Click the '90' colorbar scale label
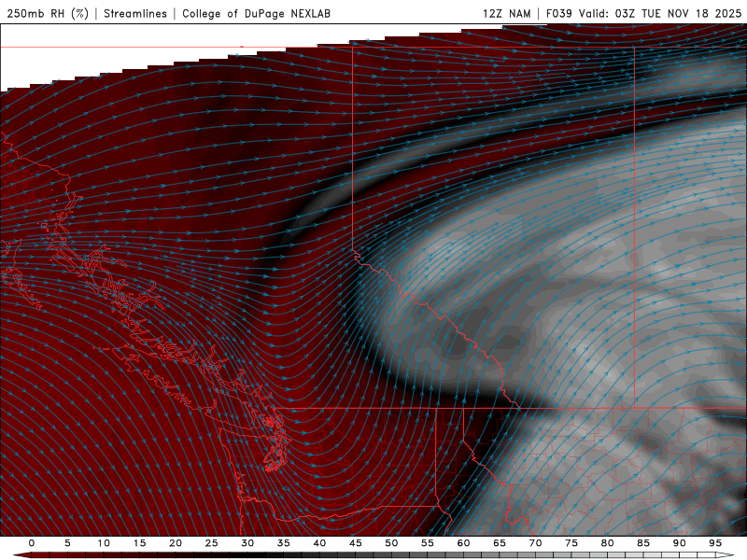Image resolution: width=747 pixels, height=560 pixels. click(679, 543)
